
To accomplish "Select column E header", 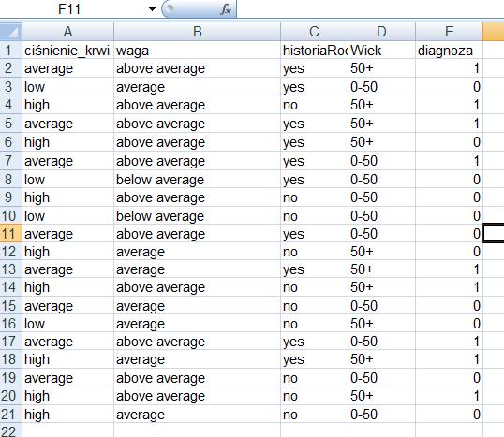I will [x=449, y=32].
